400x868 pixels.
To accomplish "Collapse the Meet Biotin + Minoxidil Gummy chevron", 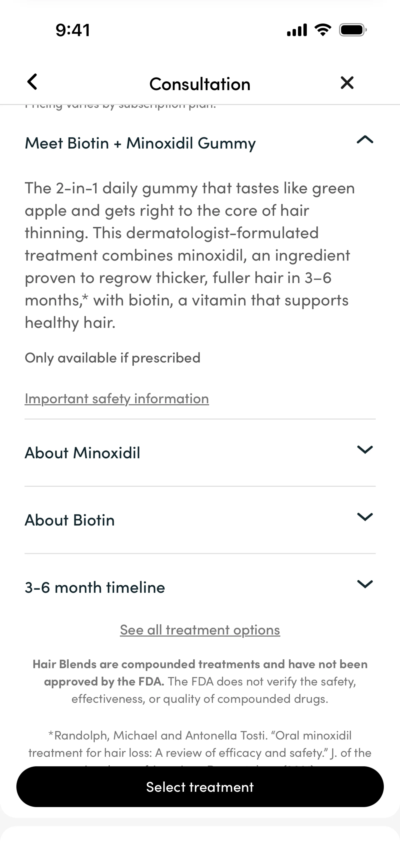I will pos(365,140).
